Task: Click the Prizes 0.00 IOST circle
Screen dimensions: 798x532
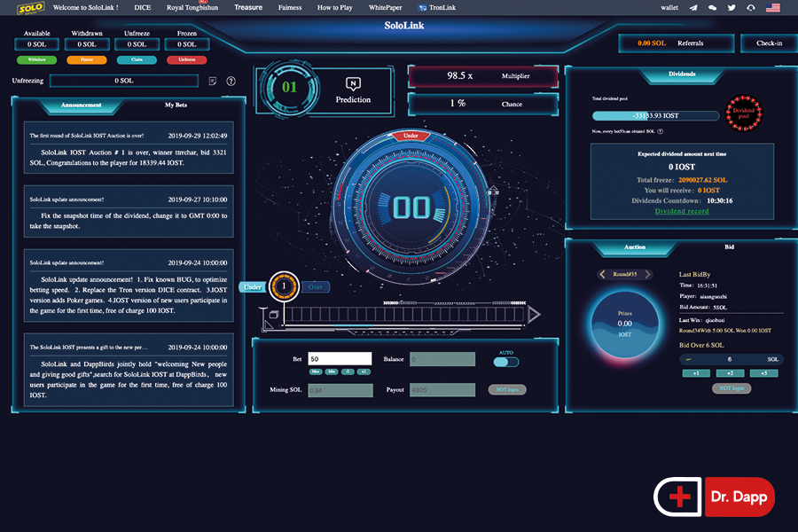Action: (624, 324)
